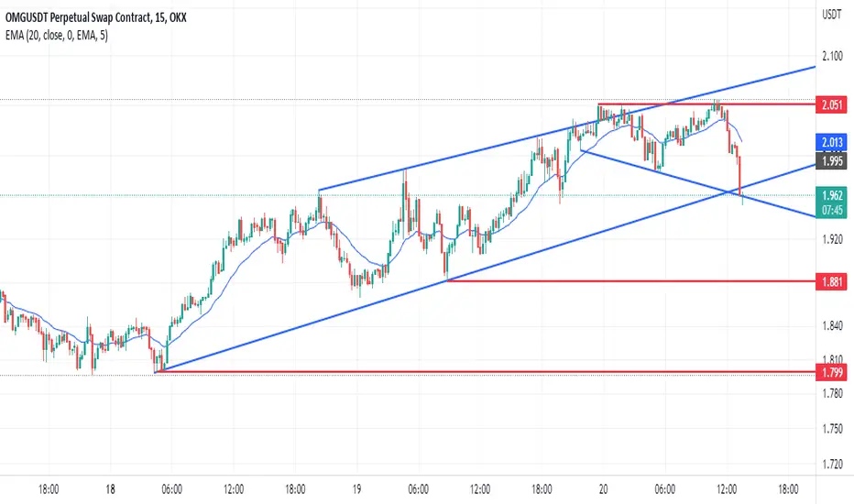Click the 20 date marker on time axis
This screenshot has width=854, height=504.
click(x=603, y=488)
